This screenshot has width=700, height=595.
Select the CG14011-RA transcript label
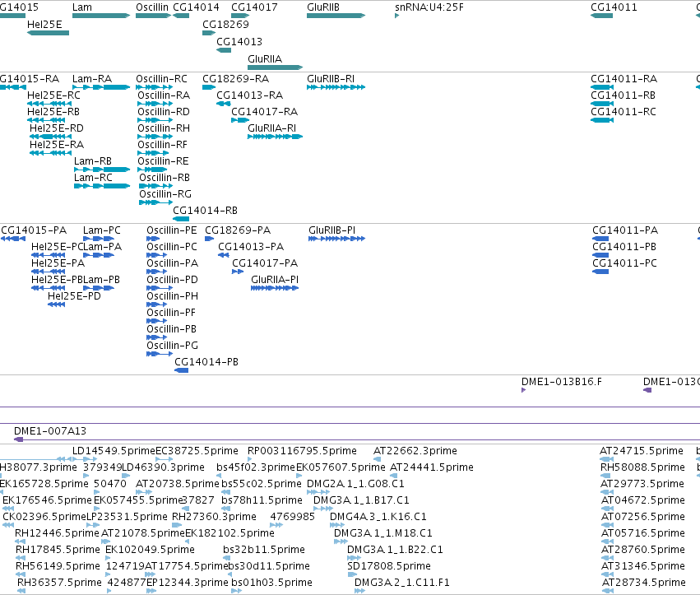tap(624, 79)
